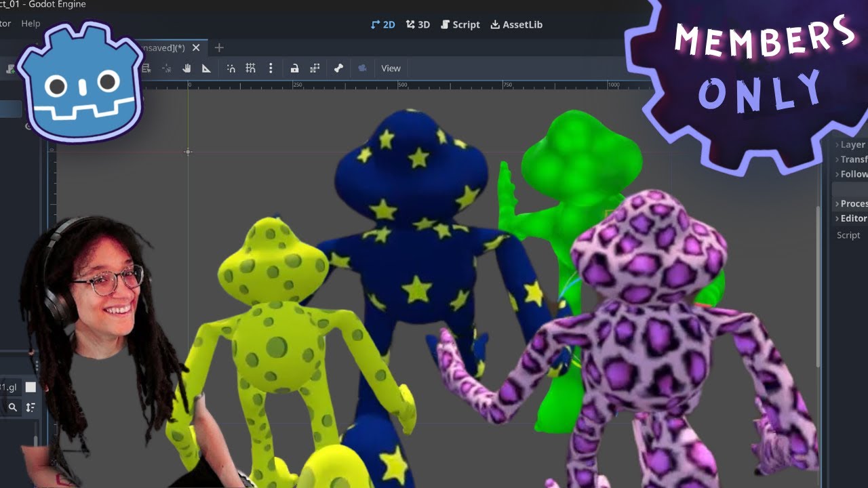Screen dimensions: 868x488
Task: Click the FileSystem search magnifier icon
Action: 12,407
